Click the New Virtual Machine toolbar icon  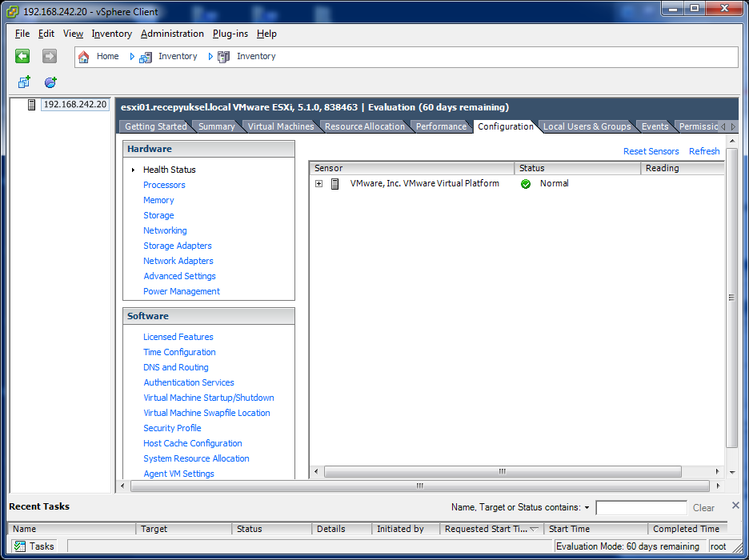tap(24, 82)
